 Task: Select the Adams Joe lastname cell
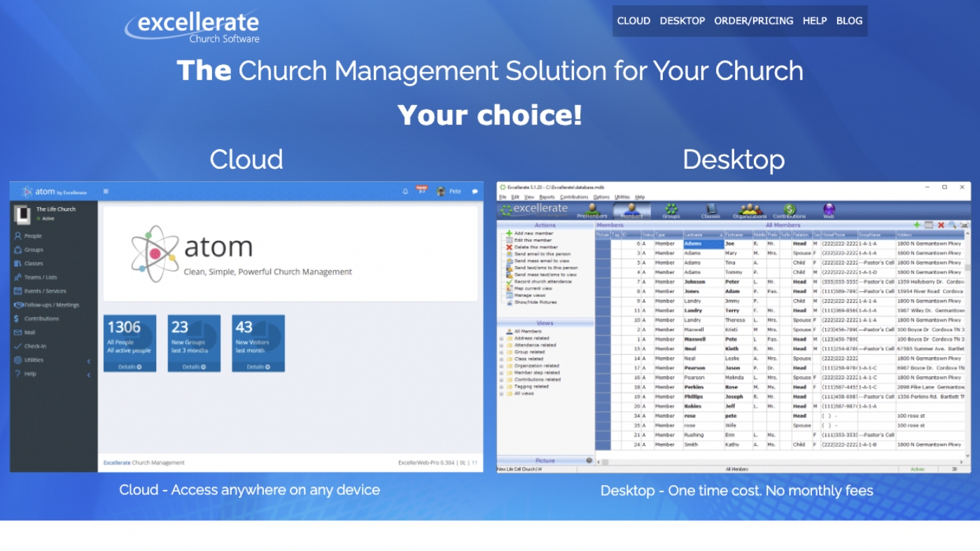703,244
